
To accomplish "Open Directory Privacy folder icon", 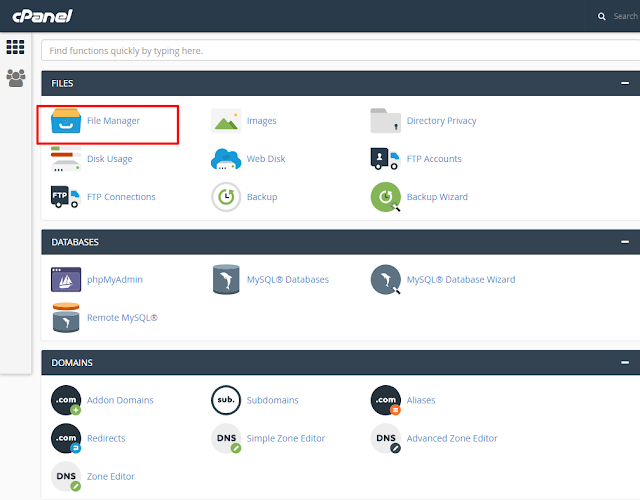I will point(385,121).
